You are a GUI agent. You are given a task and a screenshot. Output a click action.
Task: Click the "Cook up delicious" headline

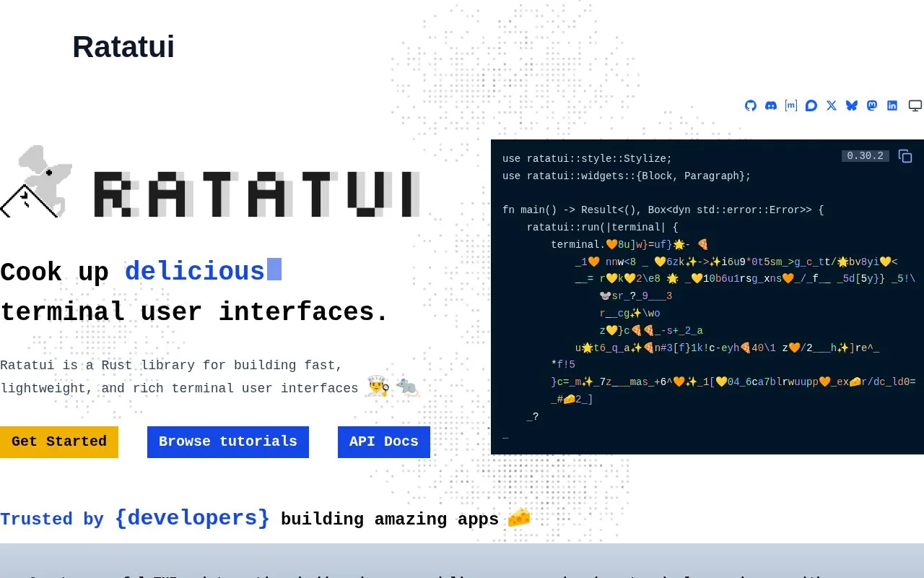point(141,272)
